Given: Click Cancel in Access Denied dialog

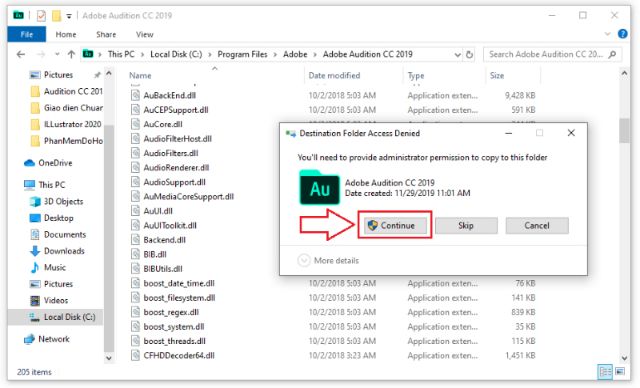Looking at the screenshot, I should tap(537, 225).
